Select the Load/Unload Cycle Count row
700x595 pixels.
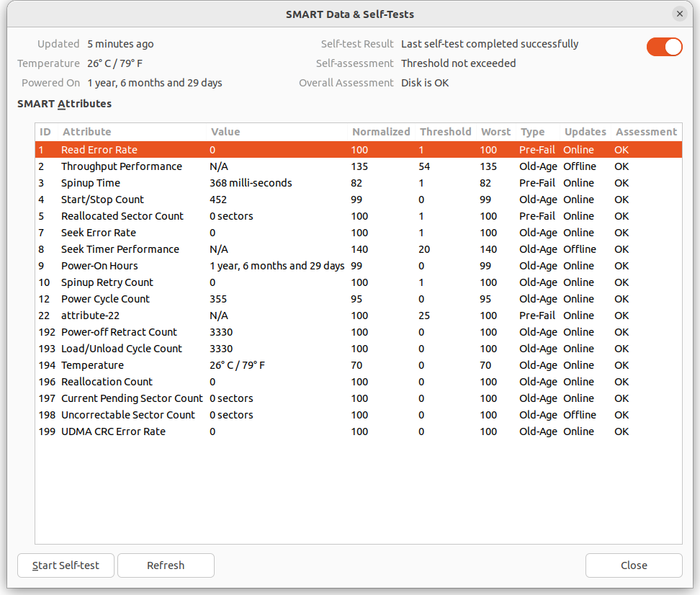pyautogui.click(x=122, y=349)
